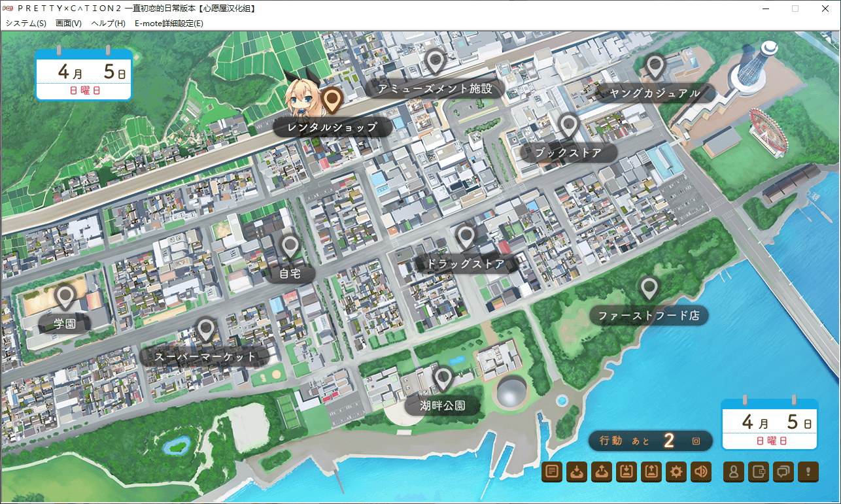Open the システム(S) menu
Image resolution: width=841 pixels, height=504 pixels.
pos(26,23)
